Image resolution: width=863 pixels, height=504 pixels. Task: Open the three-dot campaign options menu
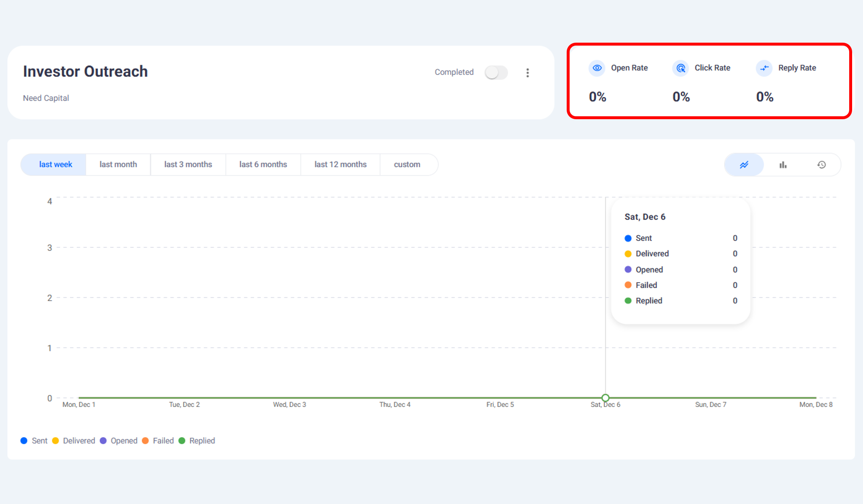(527, 73)
